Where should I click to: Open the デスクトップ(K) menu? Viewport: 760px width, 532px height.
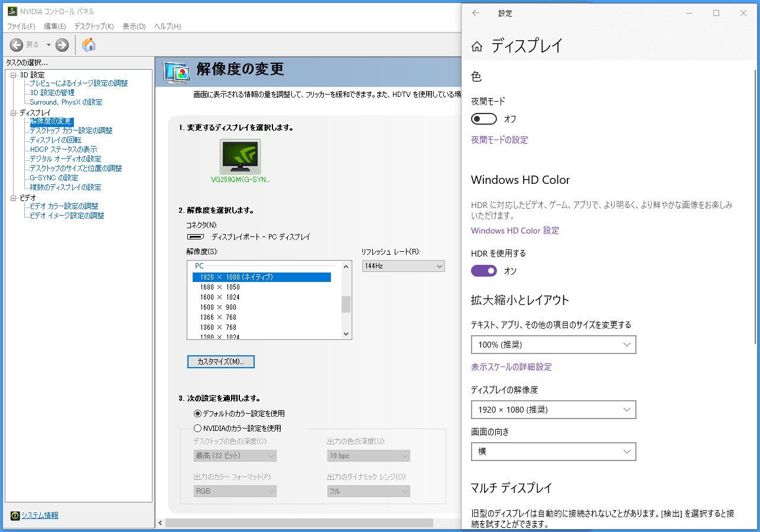(94, 27)
